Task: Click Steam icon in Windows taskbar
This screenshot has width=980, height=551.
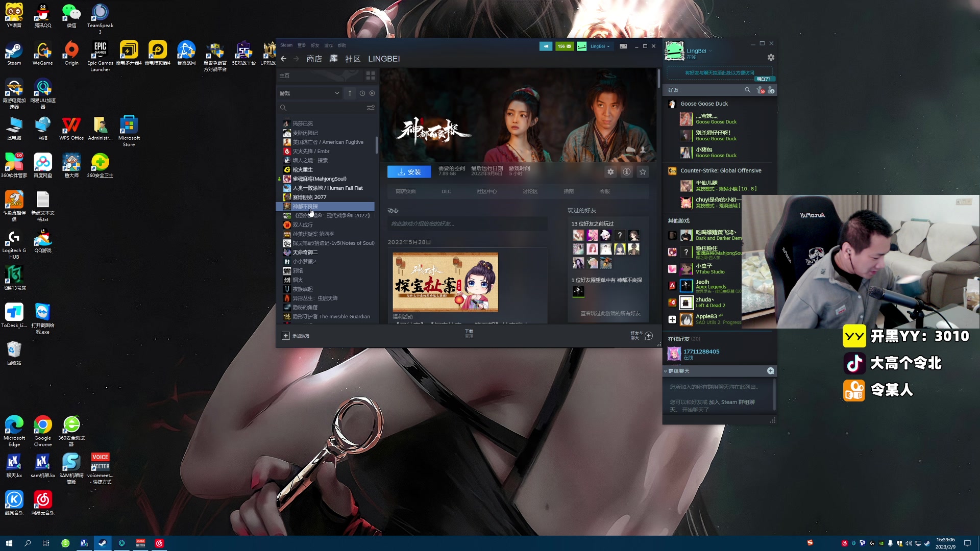Action: pyautogui.click(x=103, y=543)
